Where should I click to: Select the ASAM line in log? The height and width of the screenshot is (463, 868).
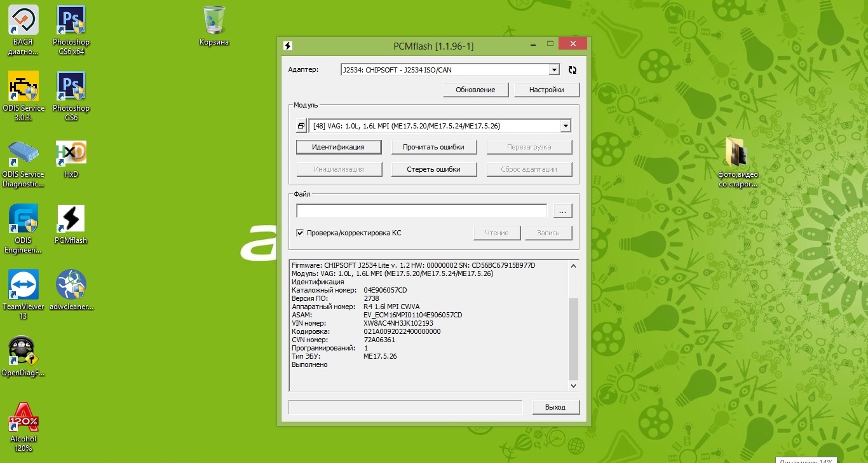click(x=377, y=315)
